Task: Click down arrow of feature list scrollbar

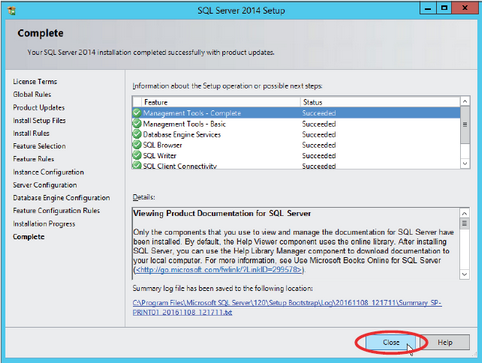Action: (x=465, y=163)
